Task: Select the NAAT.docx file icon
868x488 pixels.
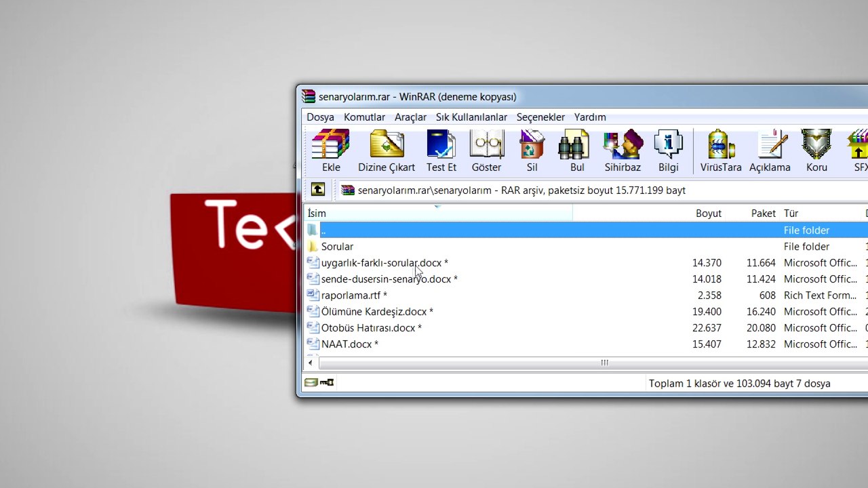Action: coord(313,344)
